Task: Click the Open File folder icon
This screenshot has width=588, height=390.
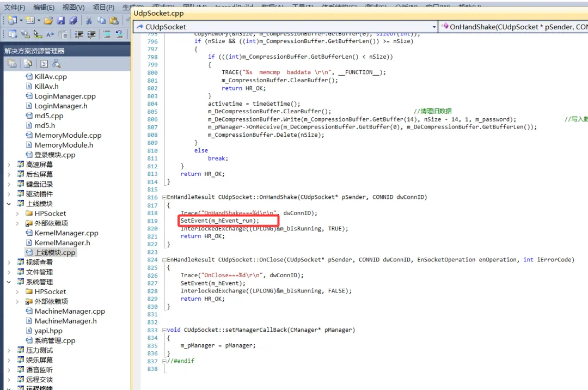Action: click(x=48, y=20)
